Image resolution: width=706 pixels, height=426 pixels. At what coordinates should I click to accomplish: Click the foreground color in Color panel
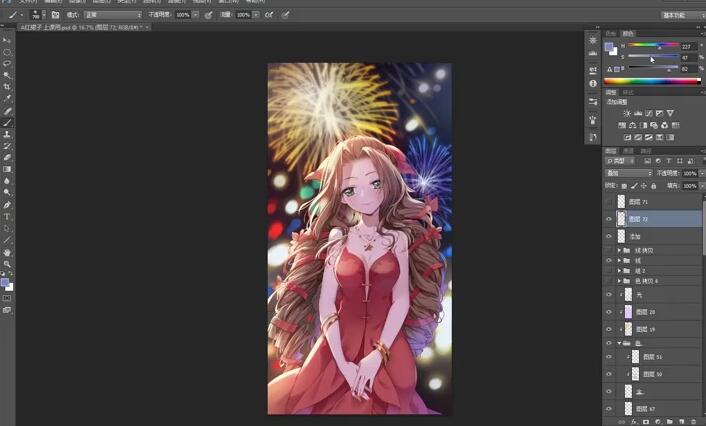[x=609, y=46]
